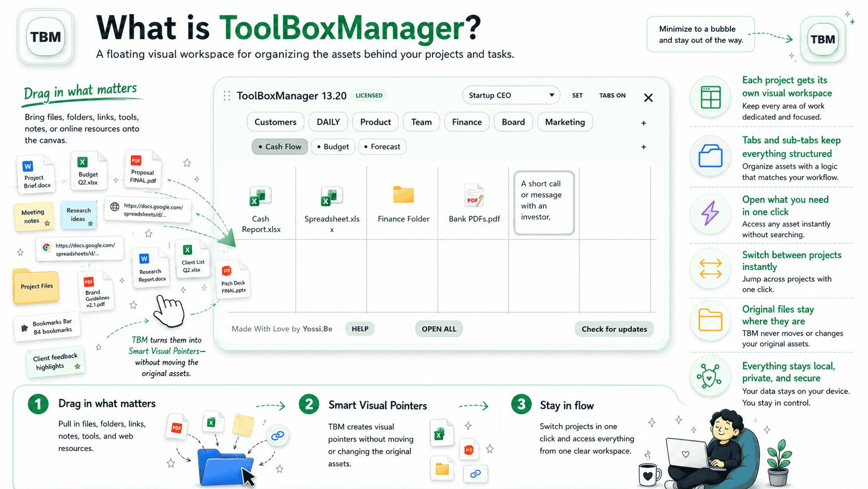
Task: Click the HELP button
Action: click(x=360, y=329)
